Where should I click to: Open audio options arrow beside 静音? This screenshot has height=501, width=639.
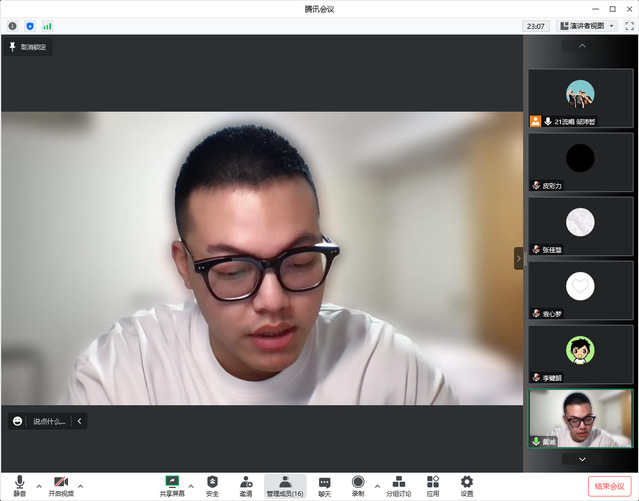(x=39, y=485)
